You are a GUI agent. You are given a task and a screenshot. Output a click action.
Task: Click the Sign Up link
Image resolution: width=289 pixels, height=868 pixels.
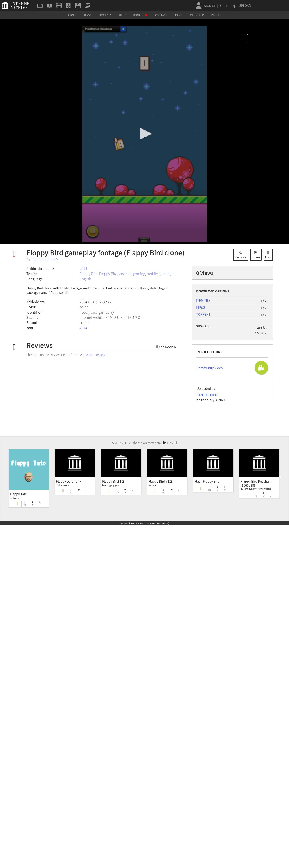210,6
